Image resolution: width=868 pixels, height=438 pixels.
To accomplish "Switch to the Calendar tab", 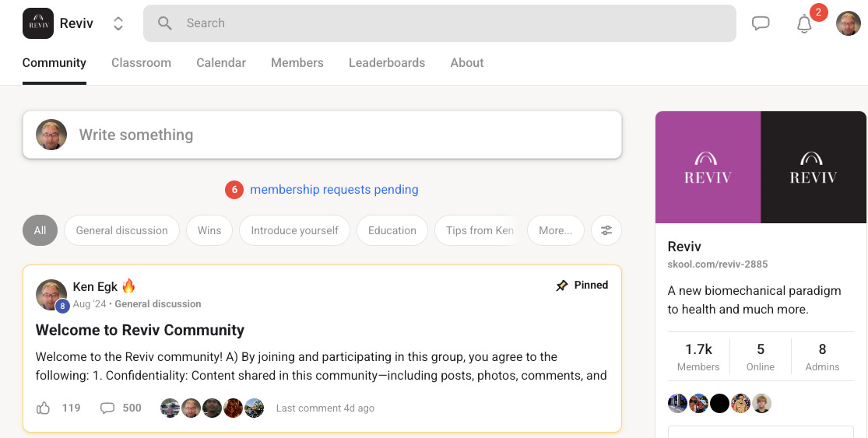I will pos(221,62).
